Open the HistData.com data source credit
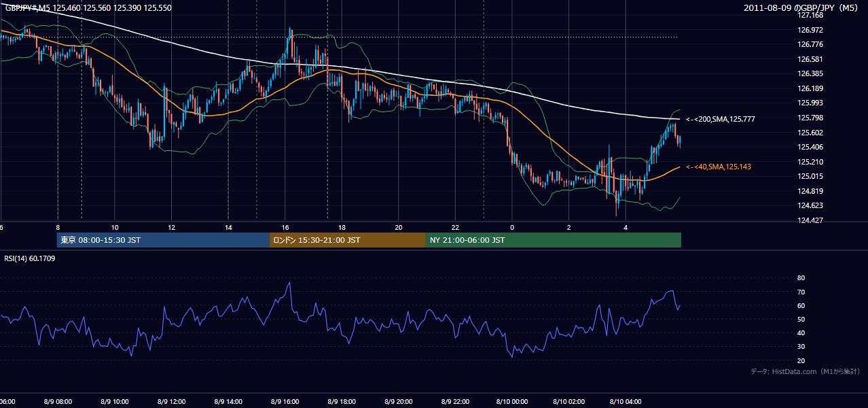 [806, 371]
